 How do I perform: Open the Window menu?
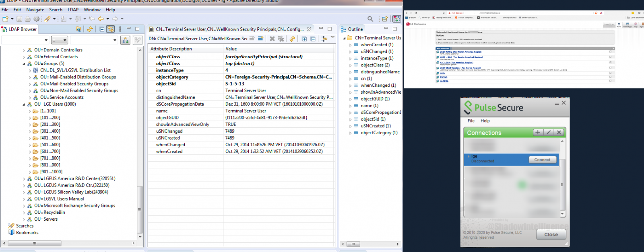92,10
